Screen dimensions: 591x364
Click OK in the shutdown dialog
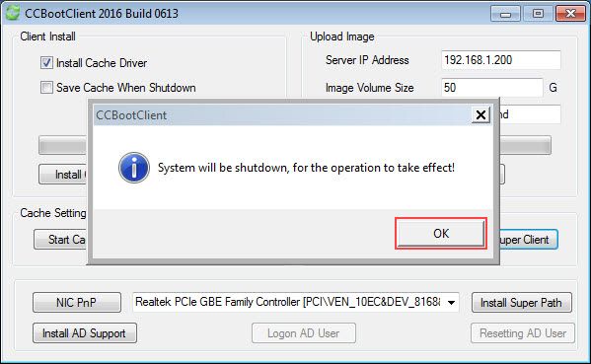coord(441,233)
